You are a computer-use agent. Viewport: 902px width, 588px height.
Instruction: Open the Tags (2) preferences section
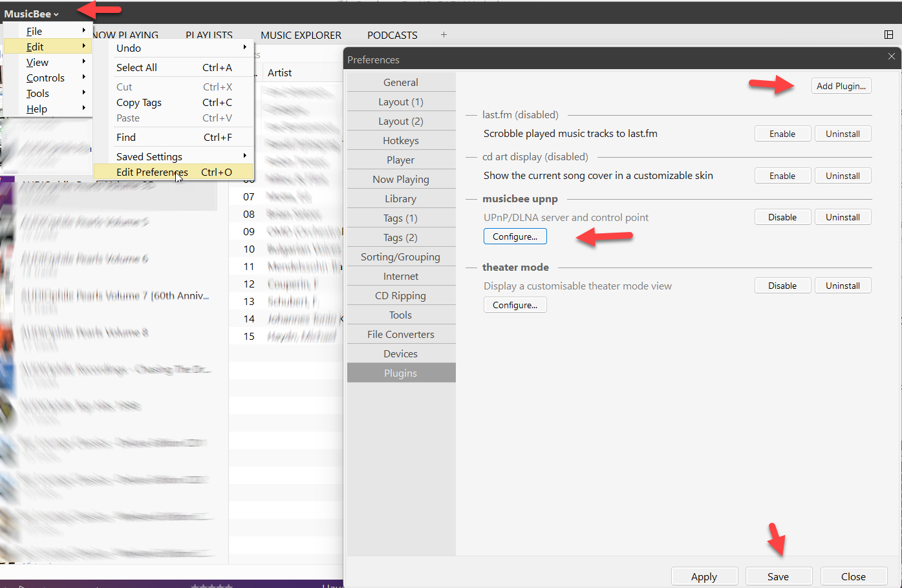(x=401, y=237)
